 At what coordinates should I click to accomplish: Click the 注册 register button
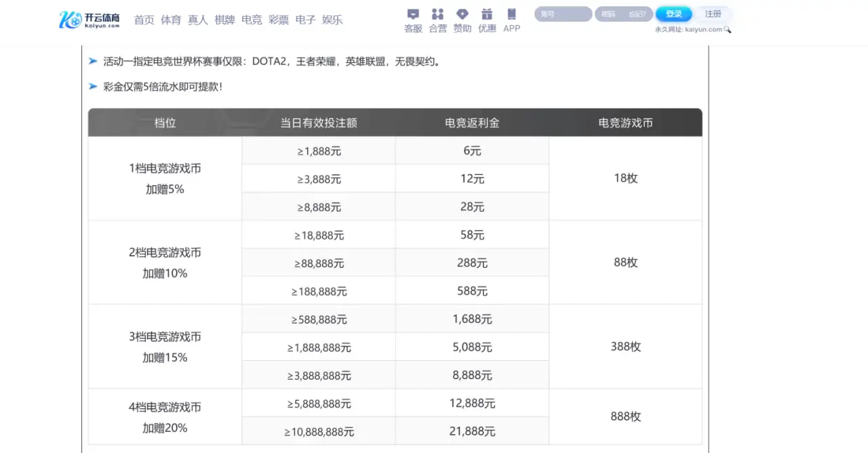click(713, 13)
